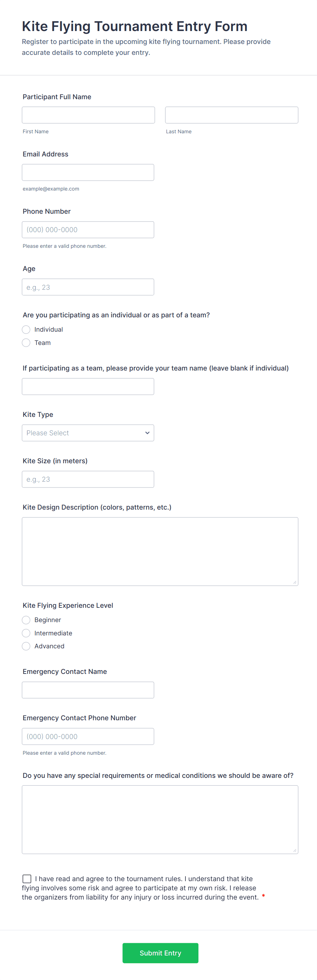This screenshot has height=980, width=317.
Task: Choose Beginner experience level
Action: 26,620
